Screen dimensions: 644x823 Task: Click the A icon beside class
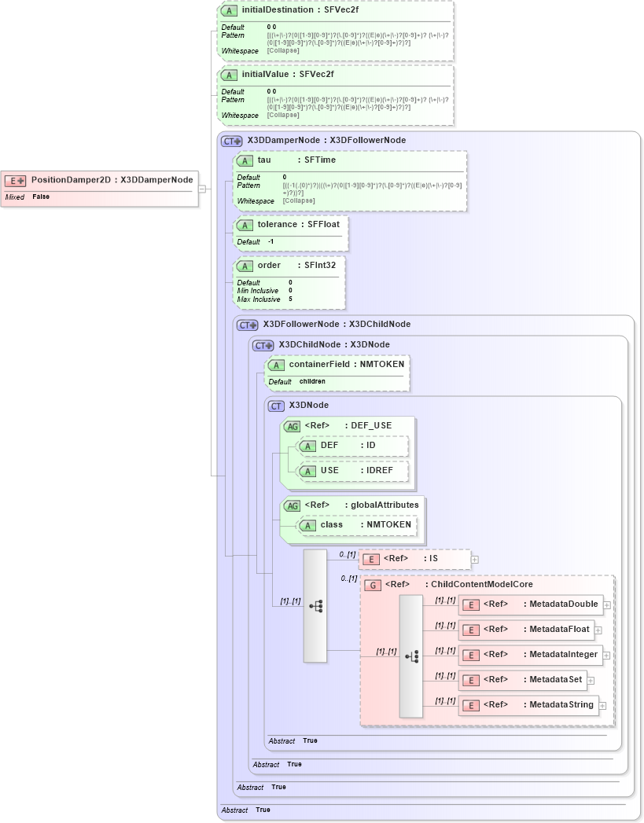click(307, 525)
